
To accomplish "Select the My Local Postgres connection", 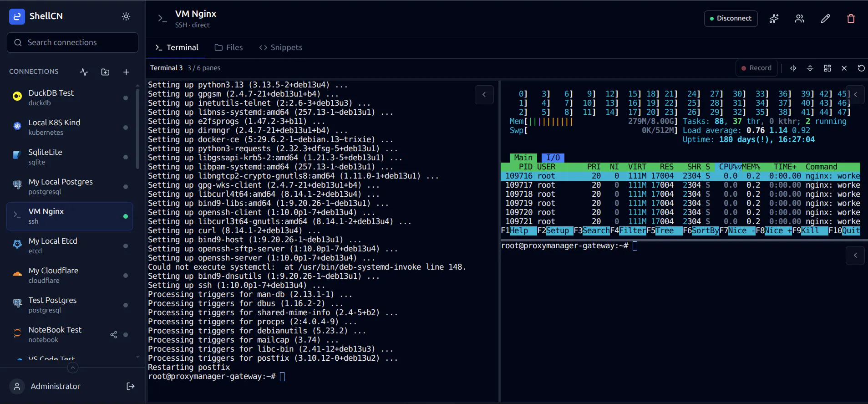I will pyautogui.click(x=70, y=187).
